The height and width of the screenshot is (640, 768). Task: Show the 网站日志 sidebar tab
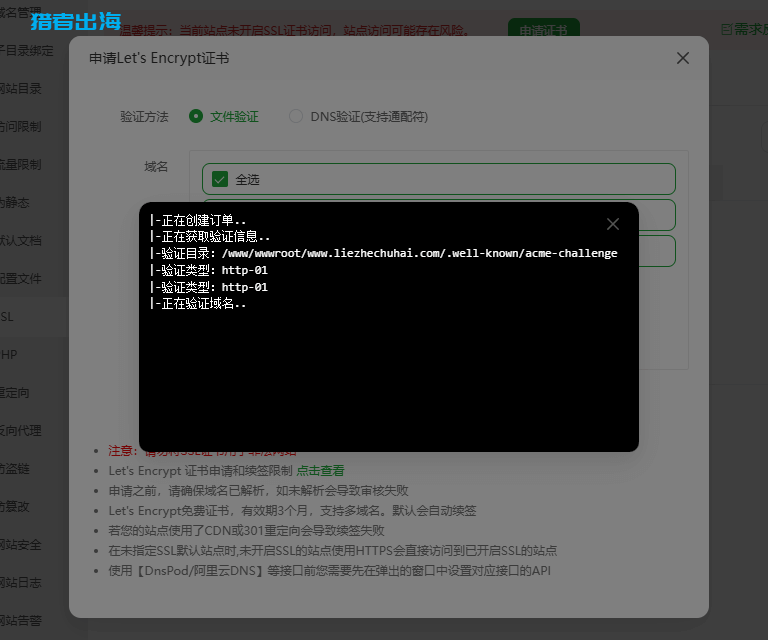click(21, 582)
